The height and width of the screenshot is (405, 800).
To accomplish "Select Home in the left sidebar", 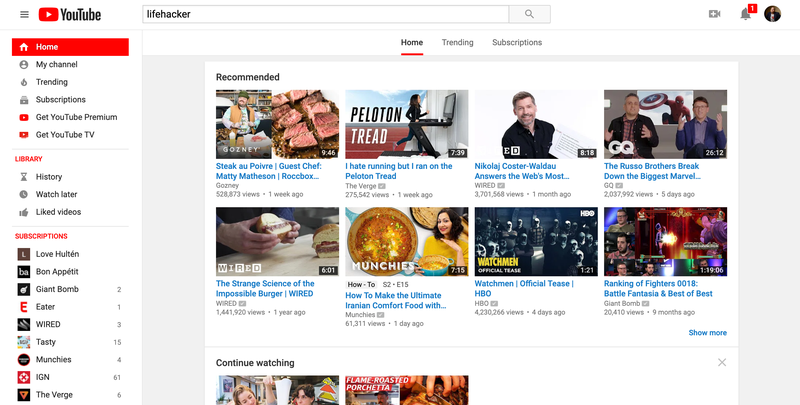I will [x=70, y=47].
